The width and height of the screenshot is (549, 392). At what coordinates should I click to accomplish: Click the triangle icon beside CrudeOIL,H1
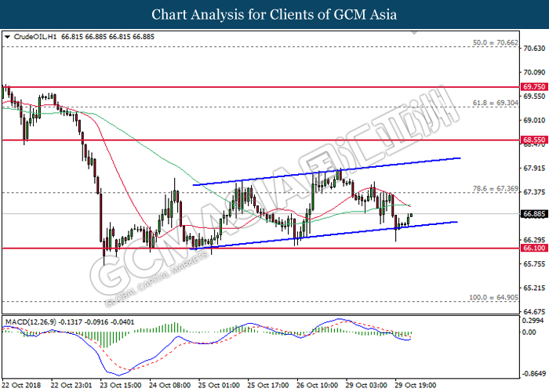7,37
